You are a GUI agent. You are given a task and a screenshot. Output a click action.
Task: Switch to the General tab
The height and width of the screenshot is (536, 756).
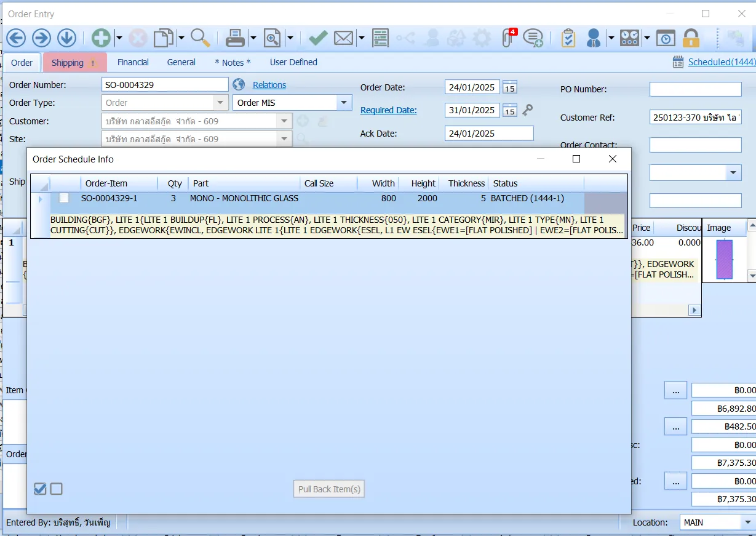click(x=181, y=62)
